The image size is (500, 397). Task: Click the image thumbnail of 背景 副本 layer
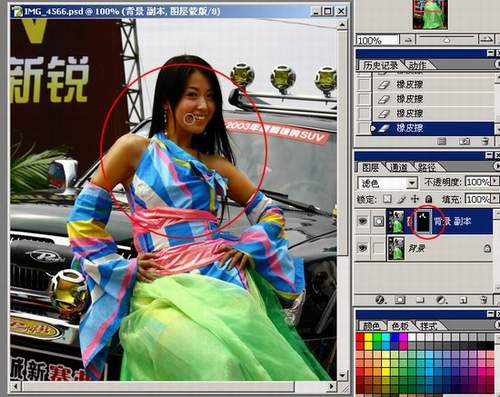(x=396, y=221)
